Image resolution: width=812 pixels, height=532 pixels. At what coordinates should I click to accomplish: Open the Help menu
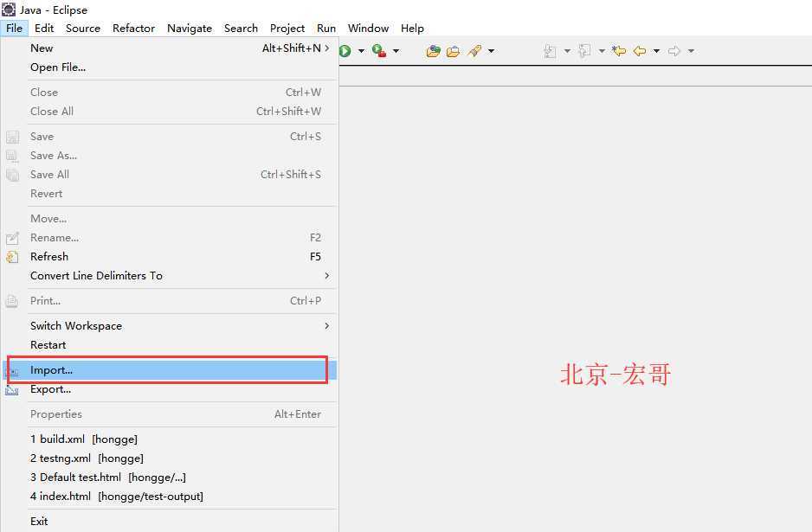point(412,28)
